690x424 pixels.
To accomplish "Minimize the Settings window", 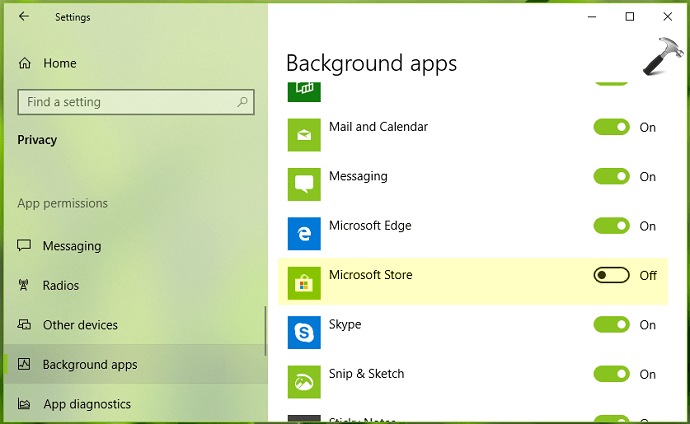I will (592, 17).
